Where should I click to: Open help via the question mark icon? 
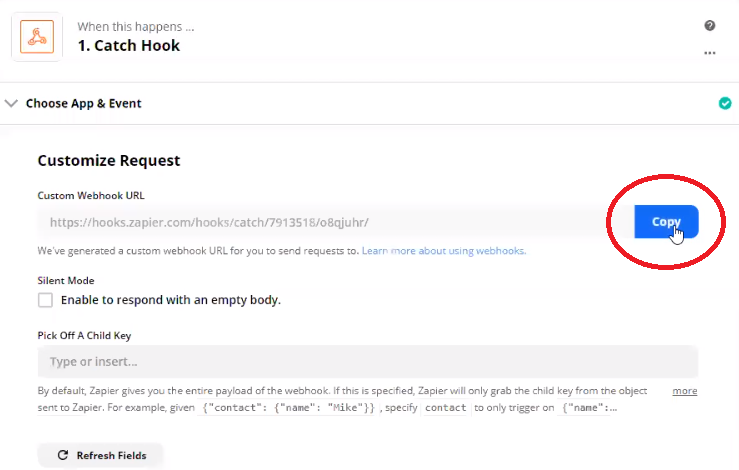(710, 25)
